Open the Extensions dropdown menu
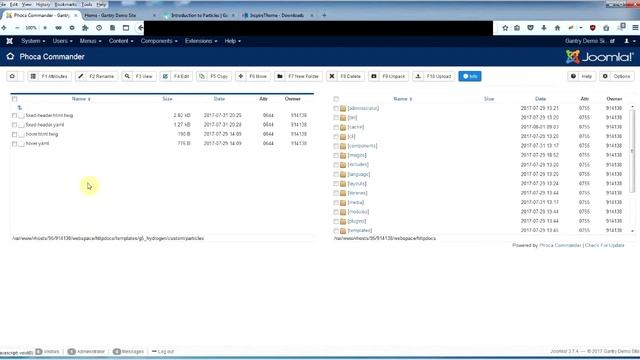The height and width of the screenshot is (360, 640). (201, 41)
